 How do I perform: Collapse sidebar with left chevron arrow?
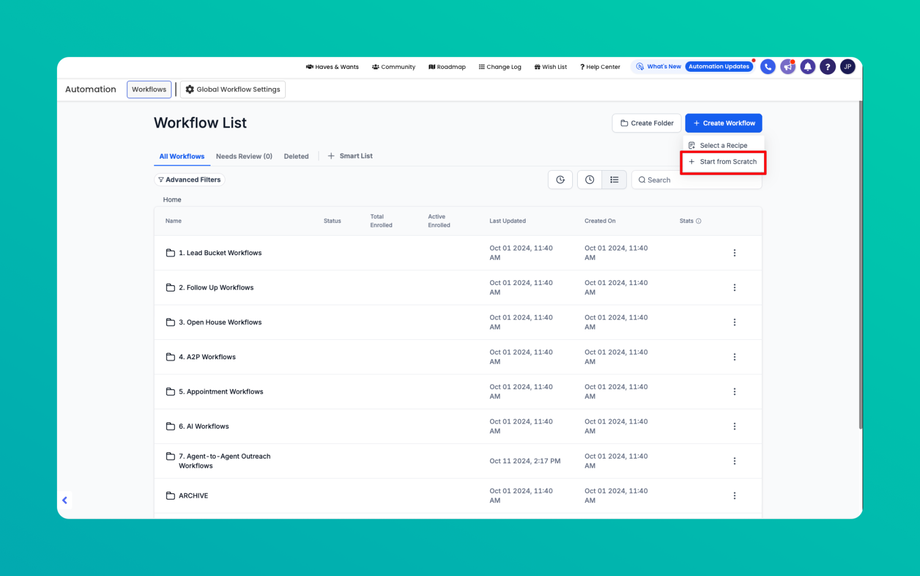(x=65, y=500)
